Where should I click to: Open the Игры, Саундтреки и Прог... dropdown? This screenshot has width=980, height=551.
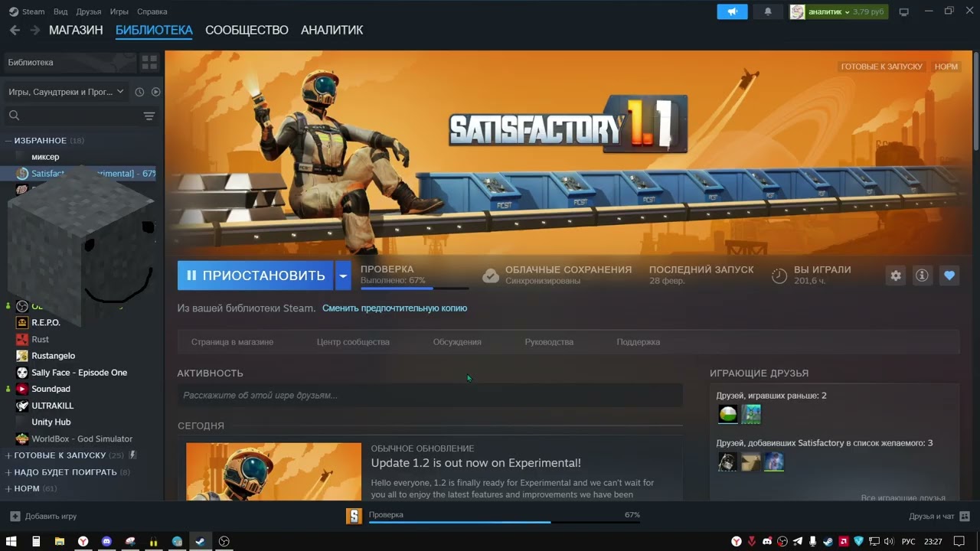point(66,92)
